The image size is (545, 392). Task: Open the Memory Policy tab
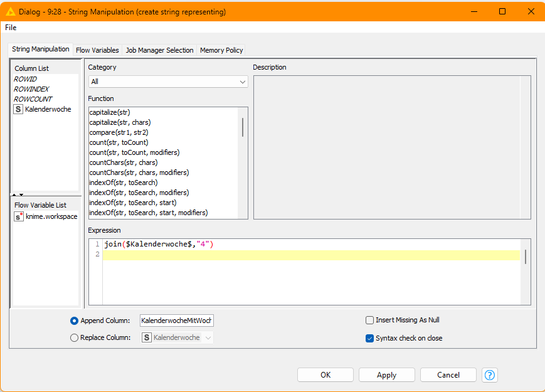click(x=221, y=50)
